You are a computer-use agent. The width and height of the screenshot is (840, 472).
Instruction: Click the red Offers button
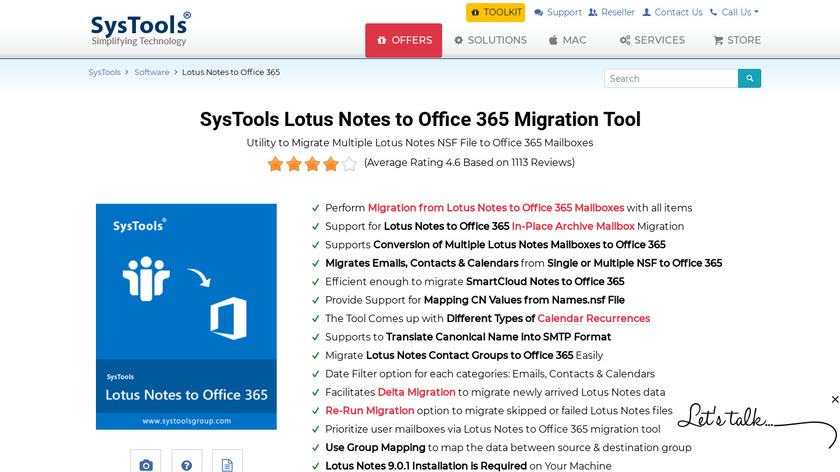[x=403, y=40]
